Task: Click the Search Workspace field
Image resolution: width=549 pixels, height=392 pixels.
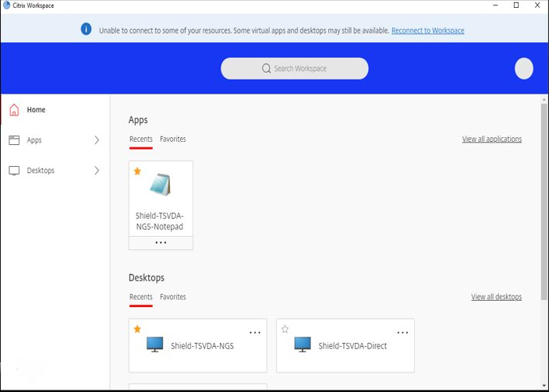Action: tap(295, 69)
